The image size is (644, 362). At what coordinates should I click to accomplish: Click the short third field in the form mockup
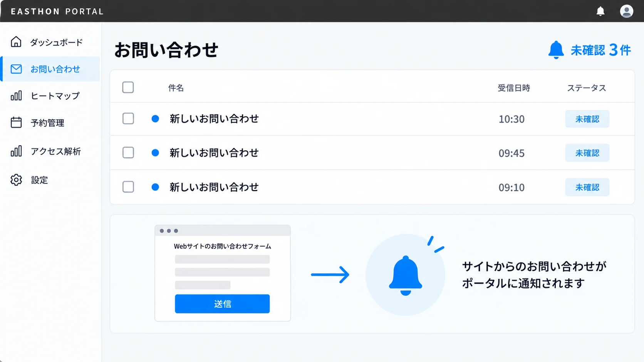pyautogui.click(x=203, y=285)
